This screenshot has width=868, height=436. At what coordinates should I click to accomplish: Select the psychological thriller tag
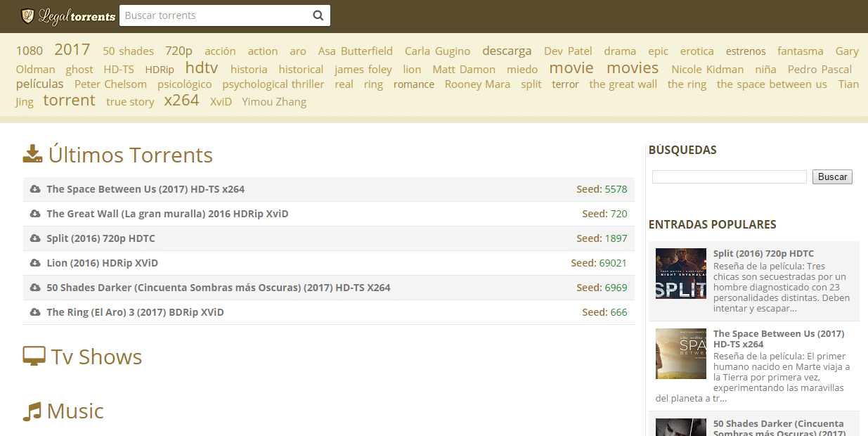(273, 84)
